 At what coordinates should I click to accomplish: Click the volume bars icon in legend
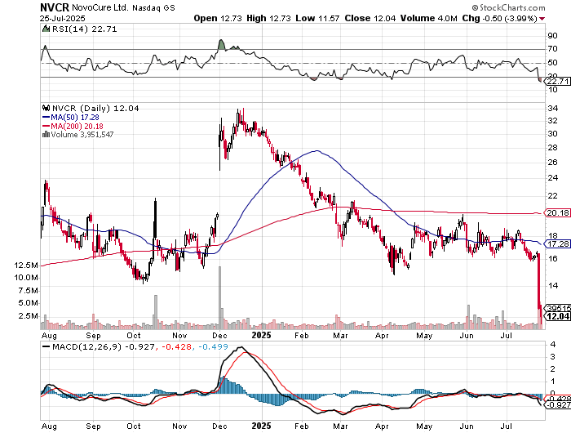tap(46, 134)
